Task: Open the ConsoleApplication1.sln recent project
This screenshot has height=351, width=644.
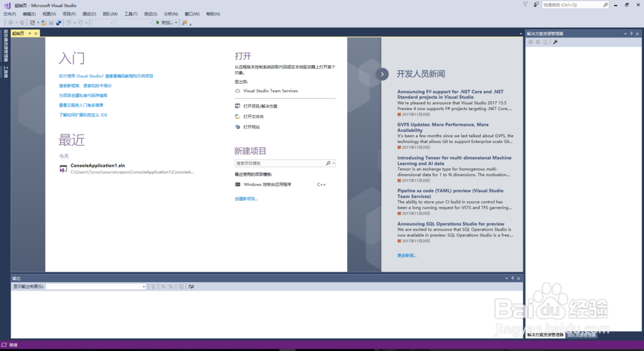Action: tap(127, 168)
